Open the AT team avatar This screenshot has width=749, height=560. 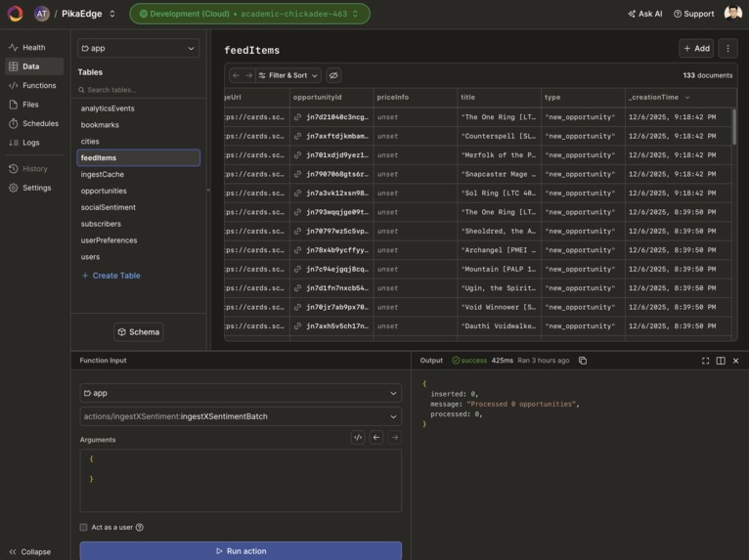[x=42, y=14]
